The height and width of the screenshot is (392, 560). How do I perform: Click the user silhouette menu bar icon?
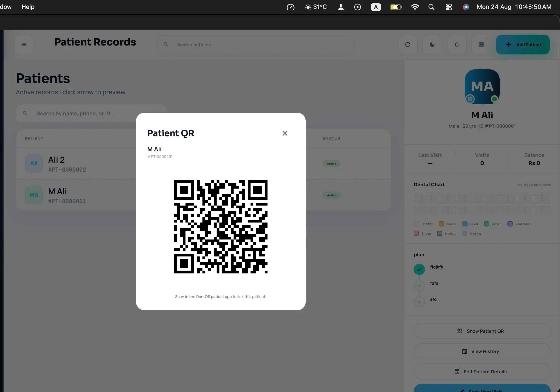(341, 7)
